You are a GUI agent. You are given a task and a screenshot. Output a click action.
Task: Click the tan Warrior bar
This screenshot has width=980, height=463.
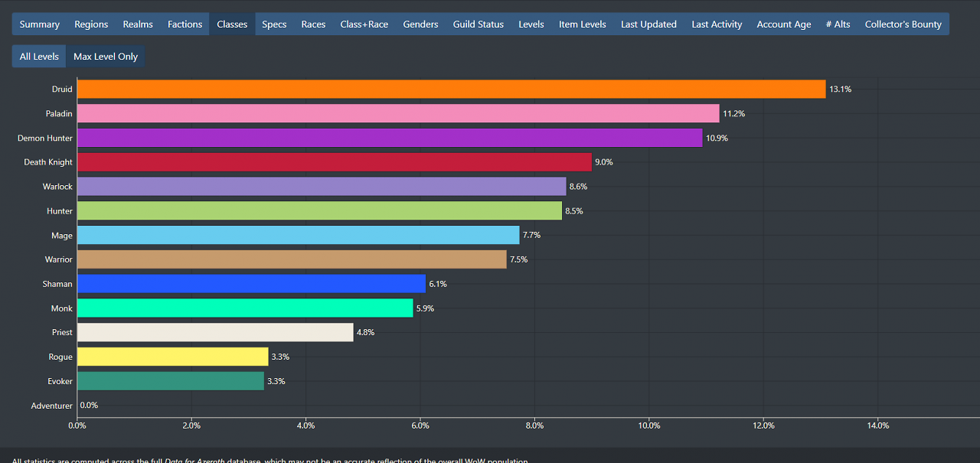pyautogui.click(x=292, y=259)
